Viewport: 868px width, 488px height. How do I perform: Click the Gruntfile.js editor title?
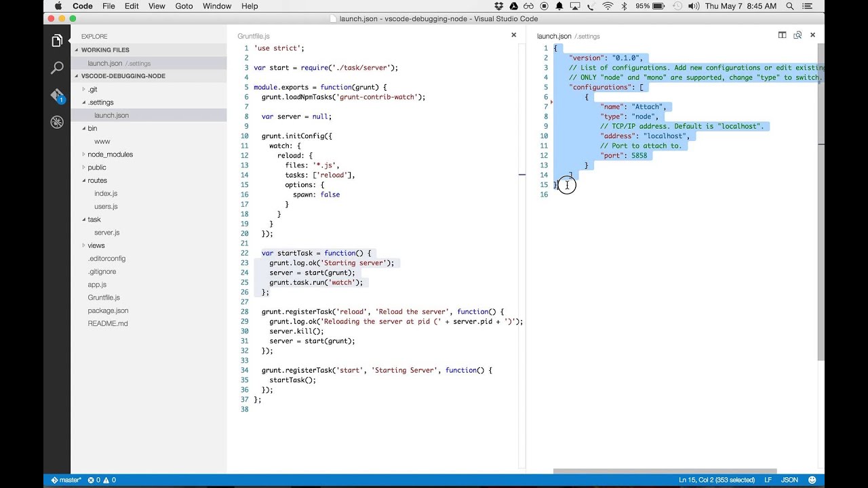(x=254, y=36)
